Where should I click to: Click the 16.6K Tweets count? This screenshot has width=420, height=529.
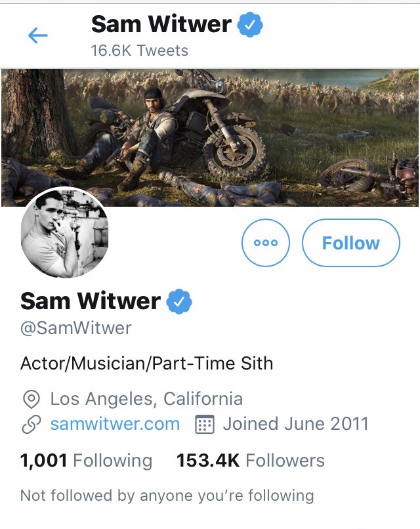pyautogui.click(x=139, y=51)
